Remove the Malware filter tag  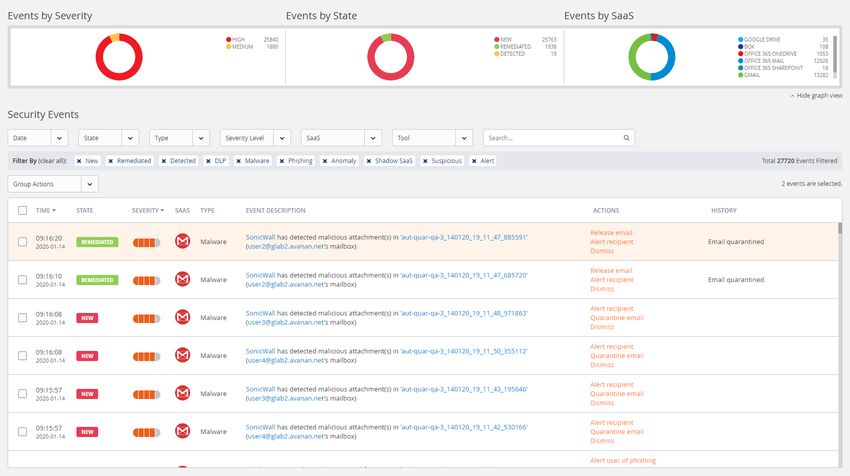click(239, 161)
